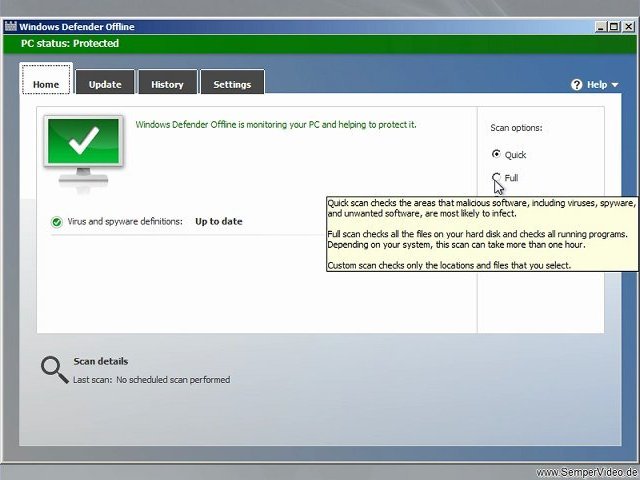
Task: Click the definitions green check icon
Action: (57, 222)
